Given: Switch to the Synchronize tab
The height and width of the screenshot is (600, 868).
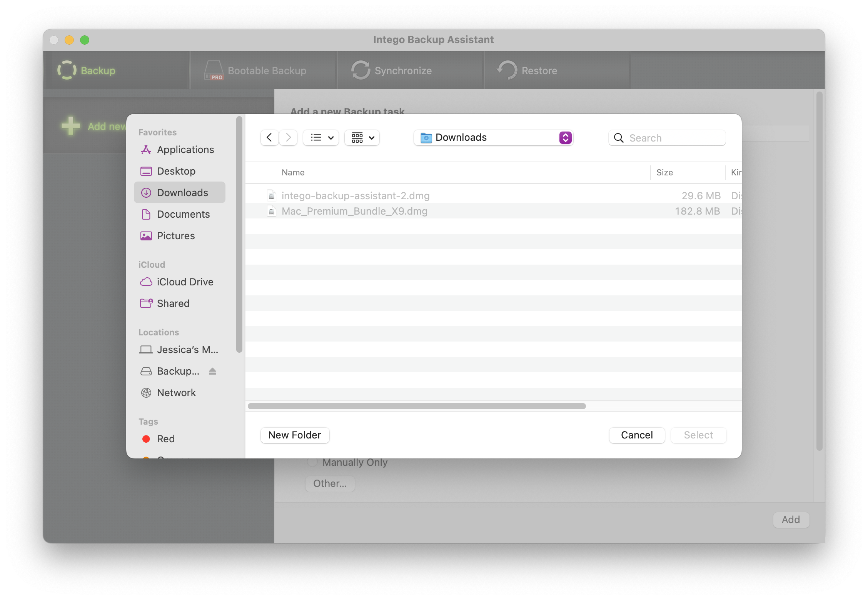Looking at the screenshot, I should (411, 70).
